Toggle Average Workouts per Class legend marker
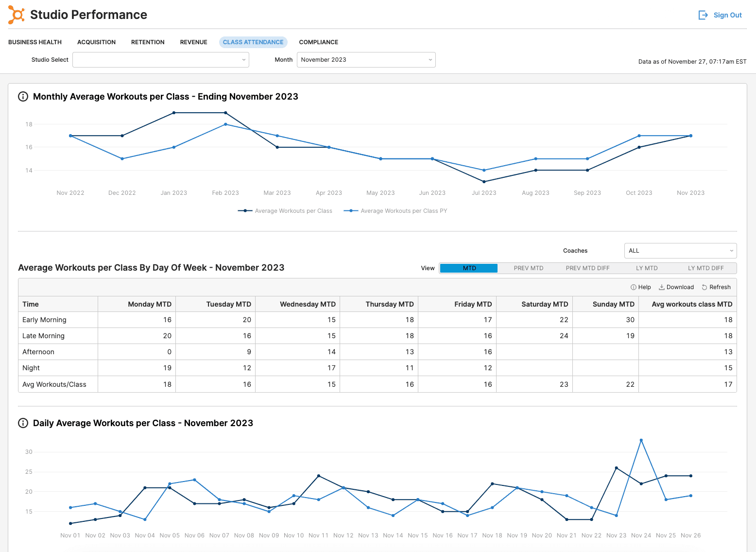Image resolution: width=756 pixels, height=552 pixels. (x=245, y=211)
